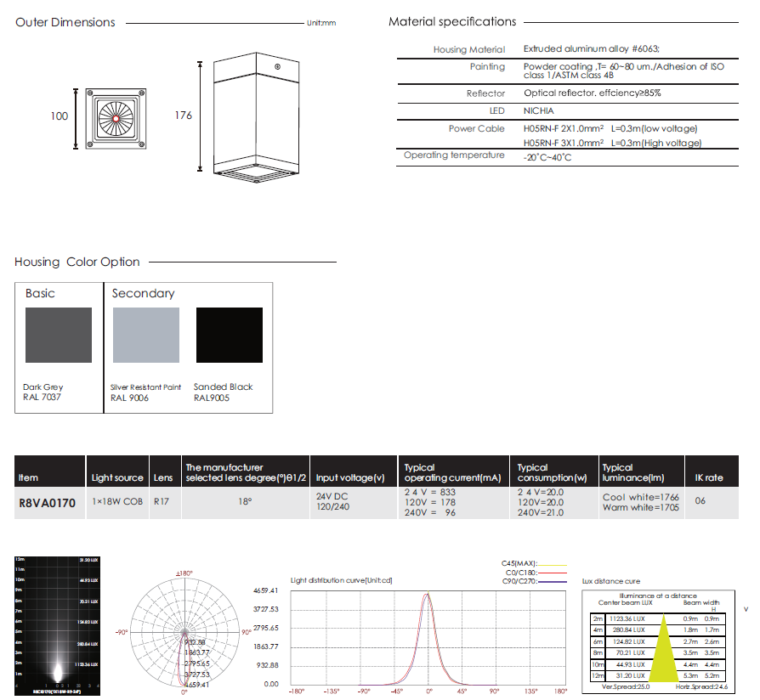Image resolution: width=760 pixels, height=700 pixels.
Task: Click the C45(MAX) legend entry
Action: click(520, 562)
